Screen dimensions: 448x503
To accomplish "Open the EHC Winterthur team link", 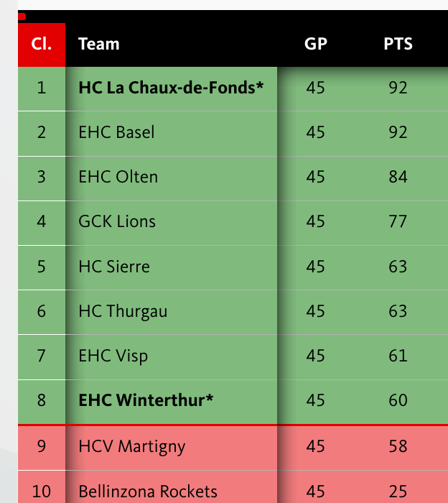I will [x=146, y=400].
